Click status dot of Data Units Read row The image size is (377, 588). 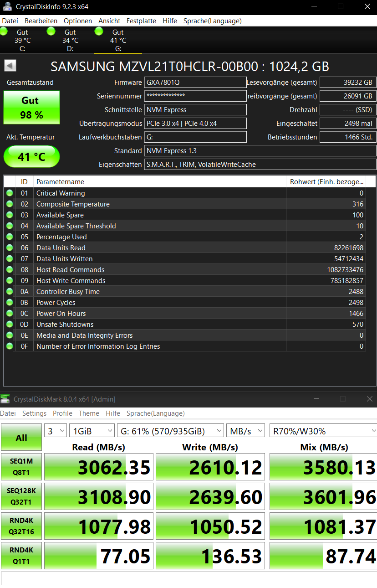click(10, 248)
